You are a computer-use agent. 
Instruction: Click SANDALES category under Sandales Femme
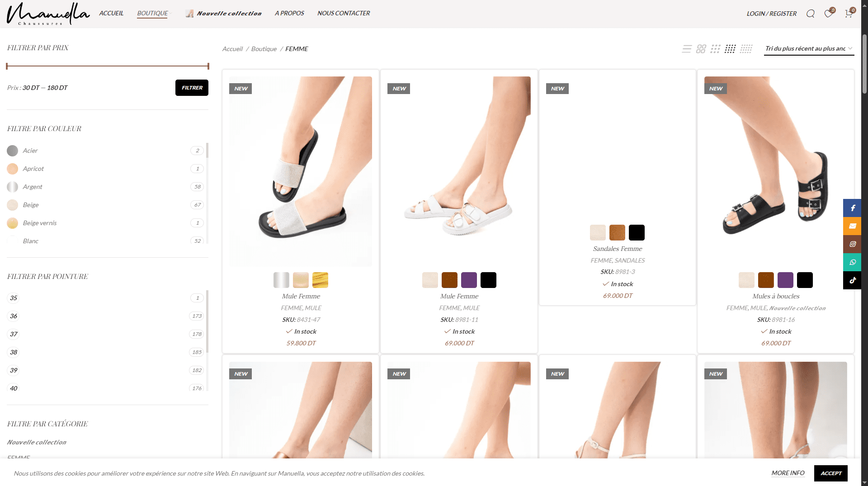pos(630,260)
